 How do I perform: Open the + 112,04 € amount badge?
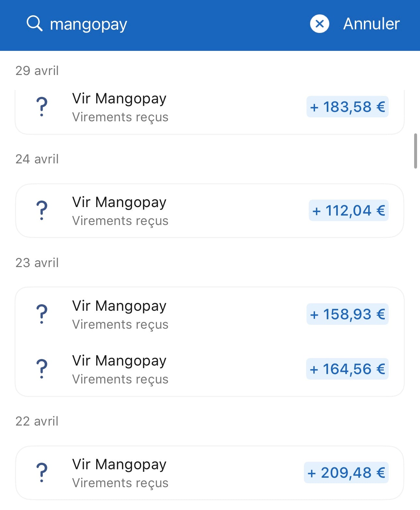point(349,211)
